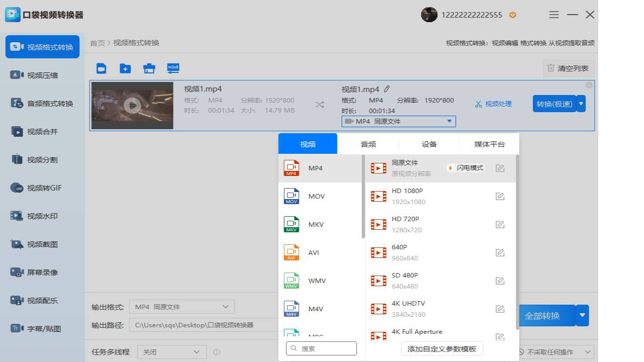The image size is (644, 362).
Task: Click 添加自定义参数模板 button
Action: [x=441, y=348]
